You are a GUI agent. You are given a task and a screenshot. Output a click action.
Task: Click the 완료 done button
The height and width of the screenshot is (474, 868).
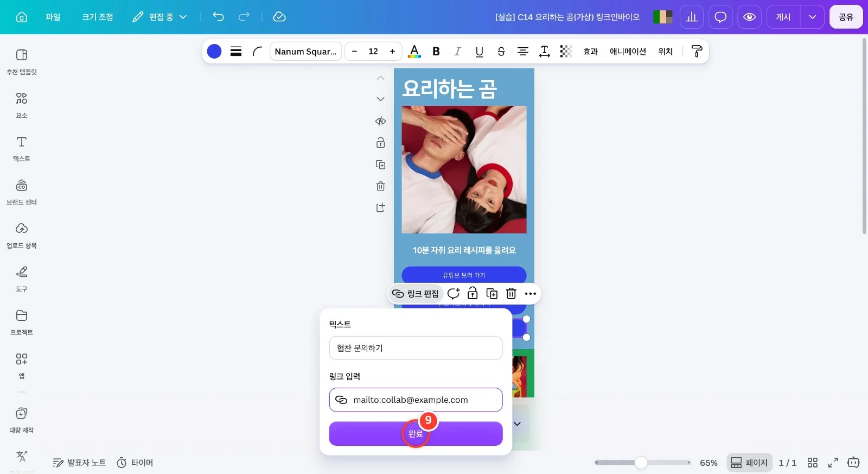click(416, 434)
